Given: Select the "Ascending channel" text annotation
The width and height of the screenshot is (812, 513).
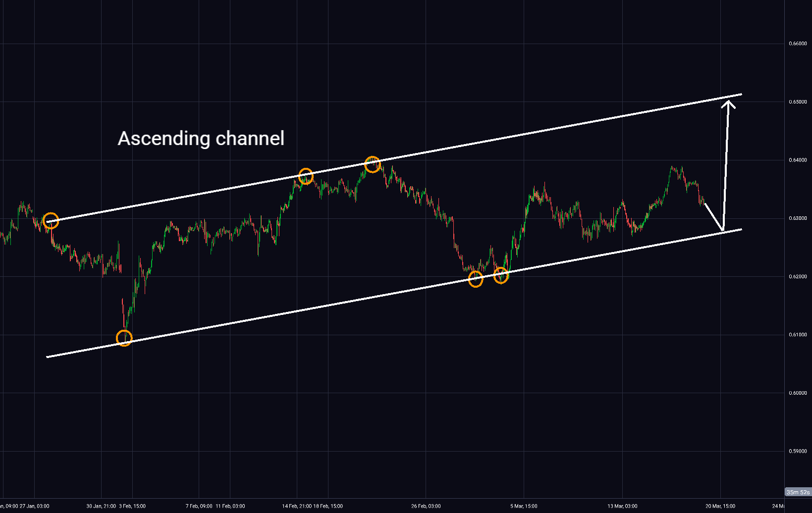Looking at the screenshot, I should tap(201, 138).
